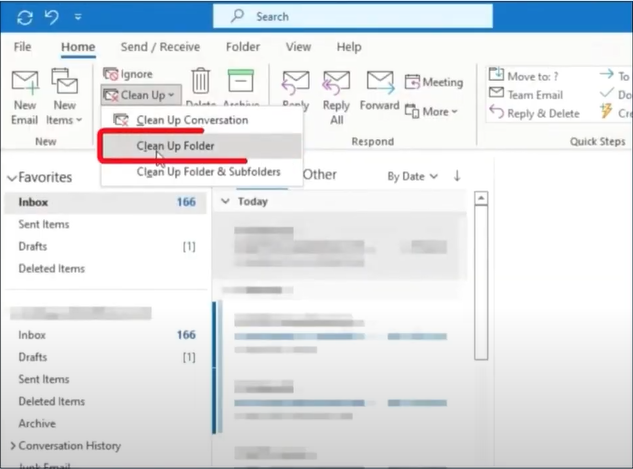Open Deleted Items under Favorites
Viewport: 633px width, 469px height.
[x=52, y=268]
